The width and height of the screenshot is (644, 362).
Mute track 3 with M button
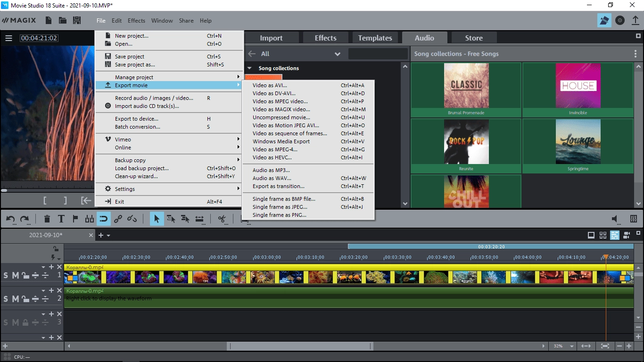tap(15, 322)
